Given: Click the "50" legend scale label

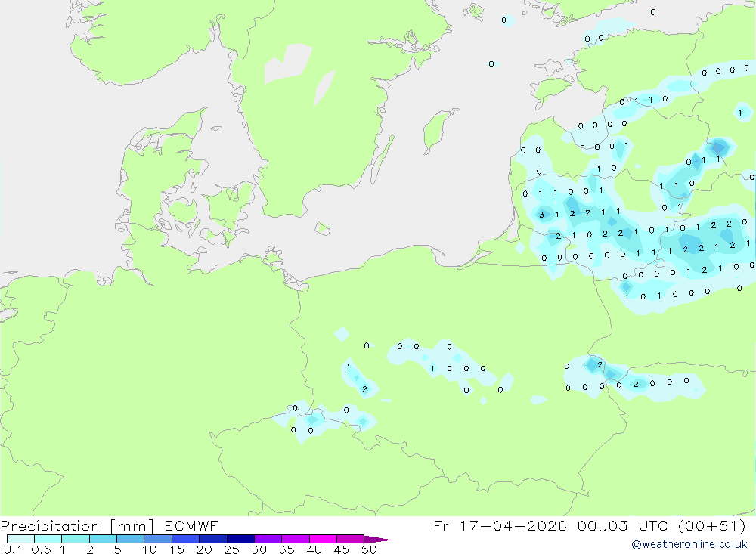Looking at the screenshot, I should 370,549.
